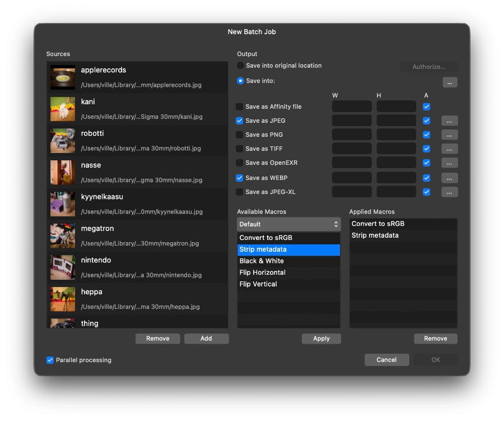
Task: Select nintendo thumbnail in Sources
Action: pos(63,267)
